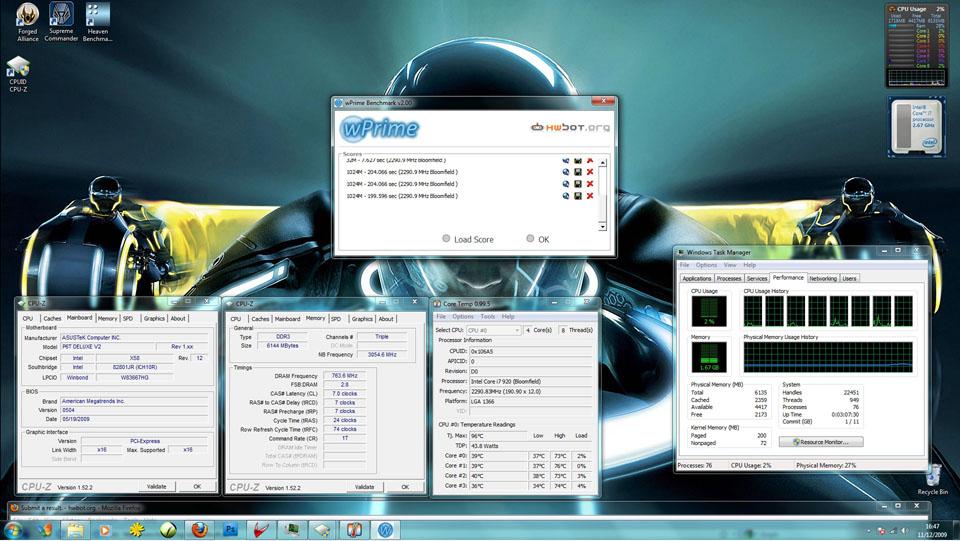Click the CPU Usage History graph in Task Manager
Image resolution: width=960 pixels, height=541 pixels.
pyautogui.click(x=828, y=310)
